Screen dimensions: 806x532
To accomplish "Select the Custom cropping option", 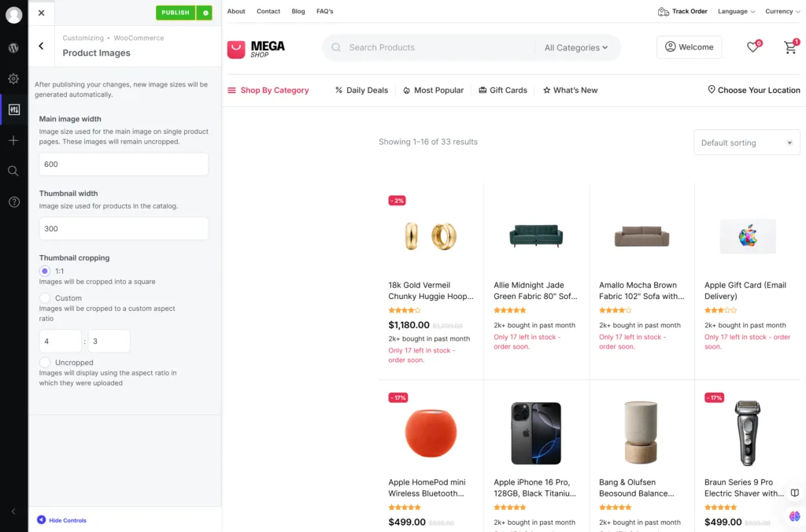I will 45,297.
